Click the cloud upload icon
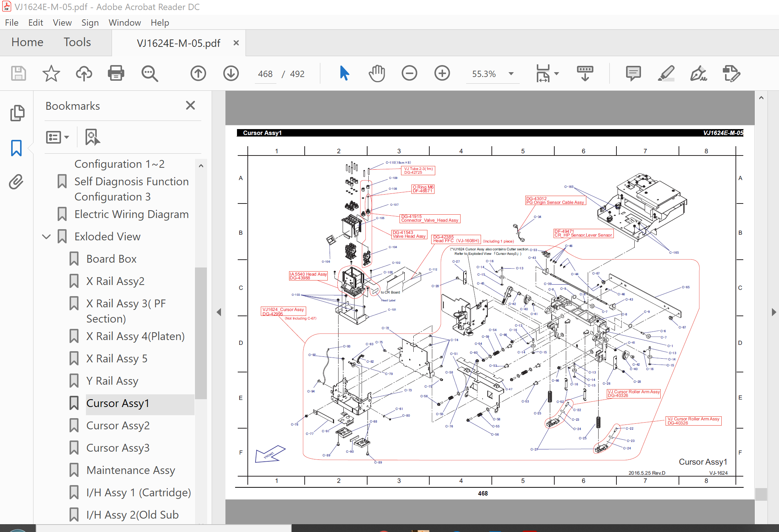Image resolution: width=779 pixels, height=532 pixels. 84,73
